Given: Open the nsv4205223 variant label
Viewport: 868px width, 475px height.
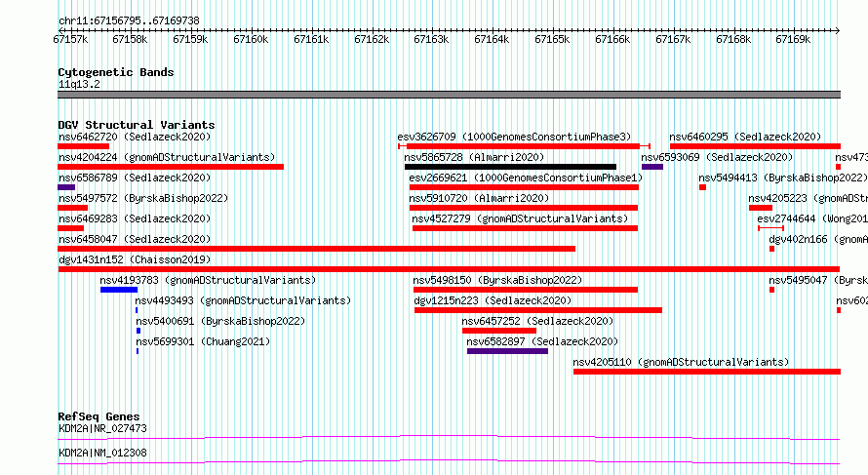Looking at the screenshot, I should pos(808,198).
